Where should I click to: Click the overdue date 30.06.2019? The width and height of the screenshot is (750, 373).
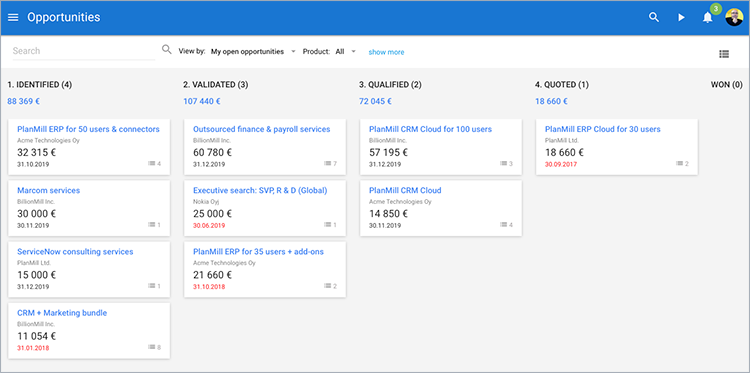point(209,226)
